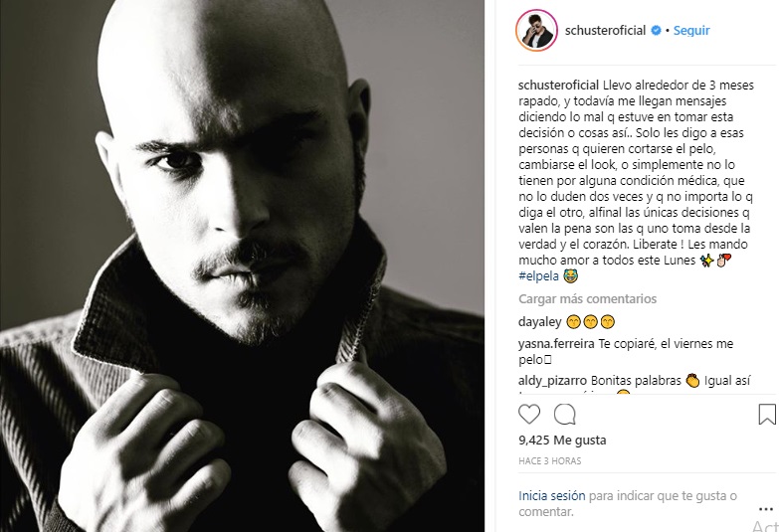Screen dimensions: 779x532
Task: View the 9,425 Me gusta list
Action: [x=562, y=441]
